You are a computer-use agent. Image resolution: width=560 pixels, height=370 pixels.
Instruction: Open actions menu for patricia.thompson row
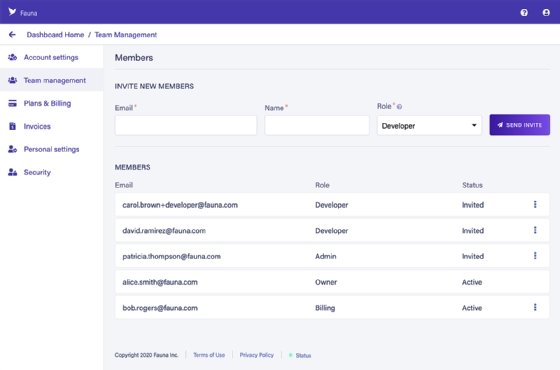tap(535, 256)
